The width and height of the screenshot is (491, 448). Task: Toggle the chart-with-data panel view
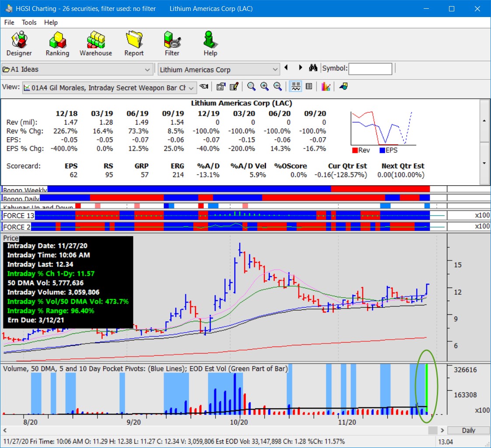(x=296, y=87)
